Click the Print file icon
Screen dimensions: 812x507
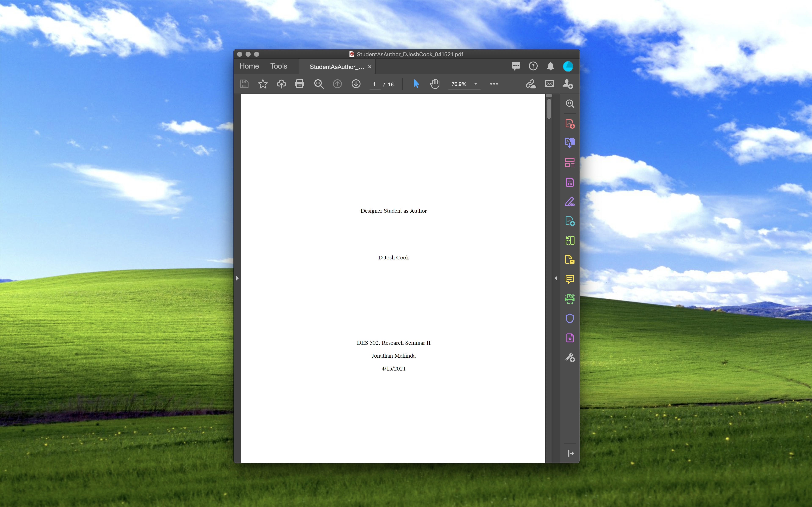tap(300, 84)
